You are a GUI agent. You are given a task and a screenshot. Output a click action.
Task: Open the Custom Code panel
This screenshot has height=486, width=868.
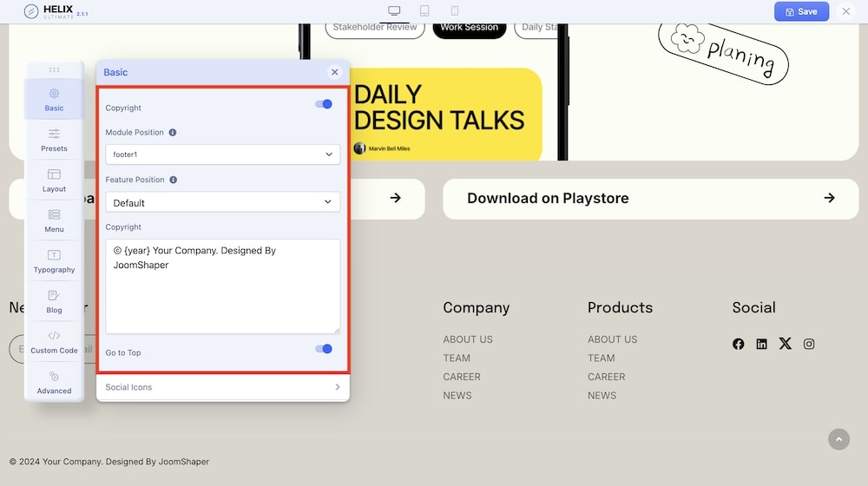click(54, 342)
